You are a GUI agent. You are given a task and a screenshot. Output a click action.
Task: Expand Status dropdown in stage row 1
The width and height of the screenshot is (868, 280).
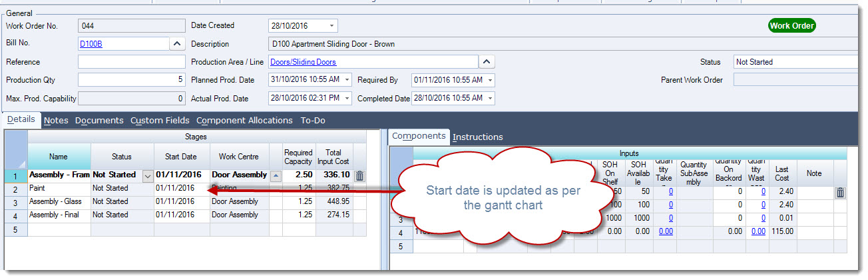[x=148, y=175]
